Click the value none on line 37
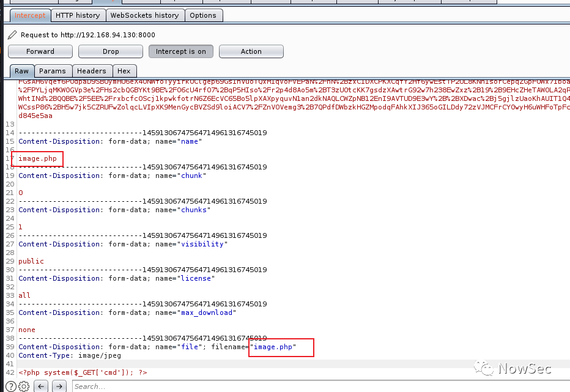Screen dimensions: 570x392 [27, 330]
